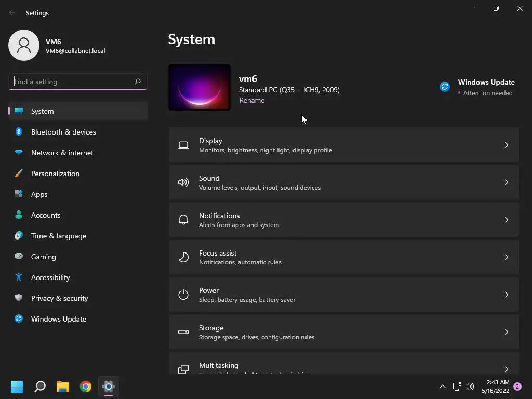This screenshot has height=399, width=532.
Task: Open the Windows Start menu
Action: coord(17,387)
